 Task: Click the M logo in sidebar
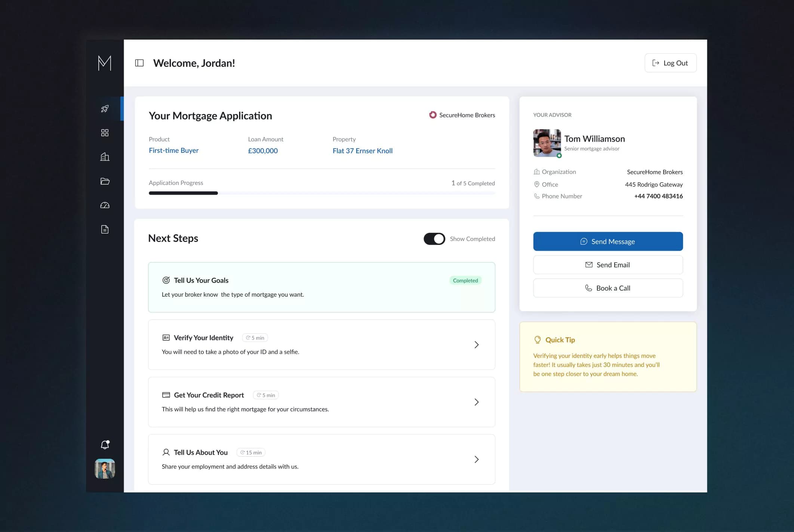pyautogui.click(x=105, y=63)
